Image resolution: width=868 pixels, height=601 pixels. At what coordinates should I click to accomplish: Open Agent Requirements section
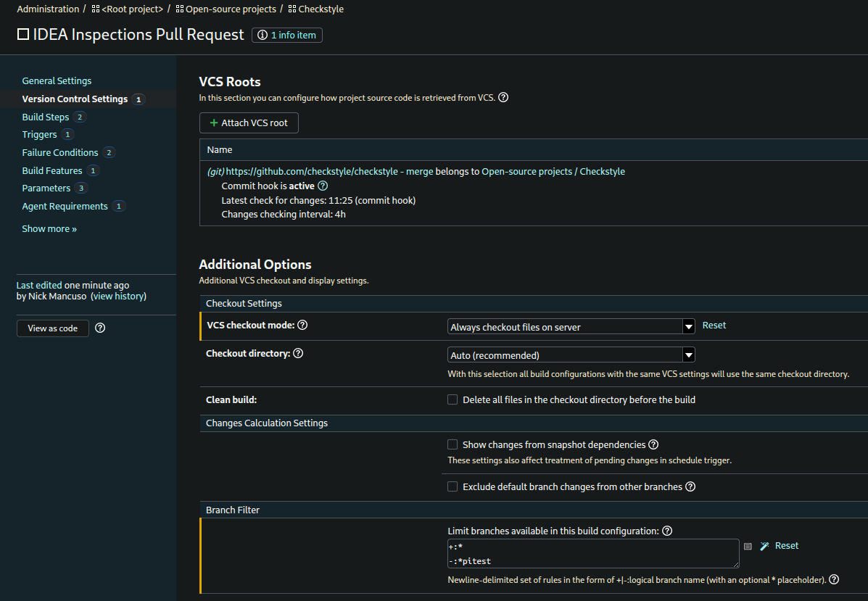(x=65, y=206)
